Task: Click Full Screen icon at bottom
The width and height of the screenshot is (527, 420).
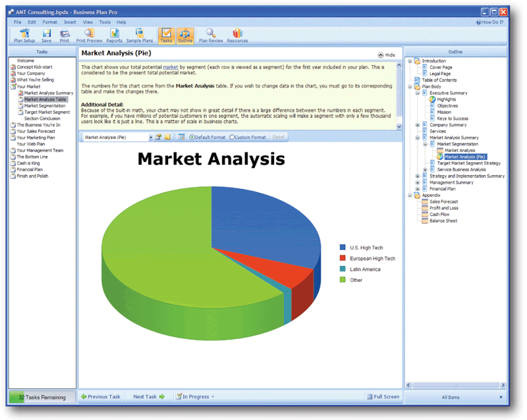Action: (x=370, y=397)
